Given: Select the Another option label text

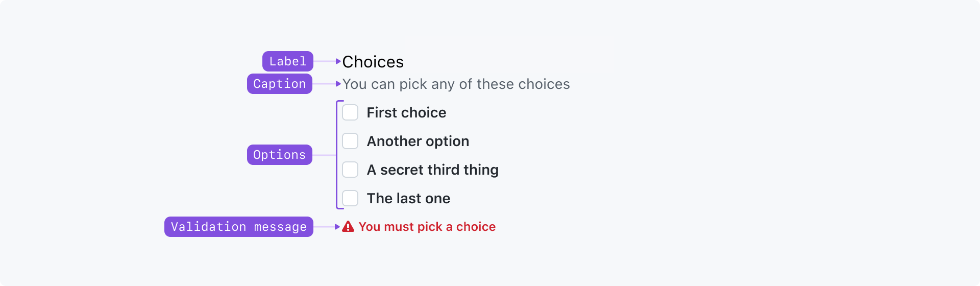Looking at the screenshot, I should coord(418,141).
